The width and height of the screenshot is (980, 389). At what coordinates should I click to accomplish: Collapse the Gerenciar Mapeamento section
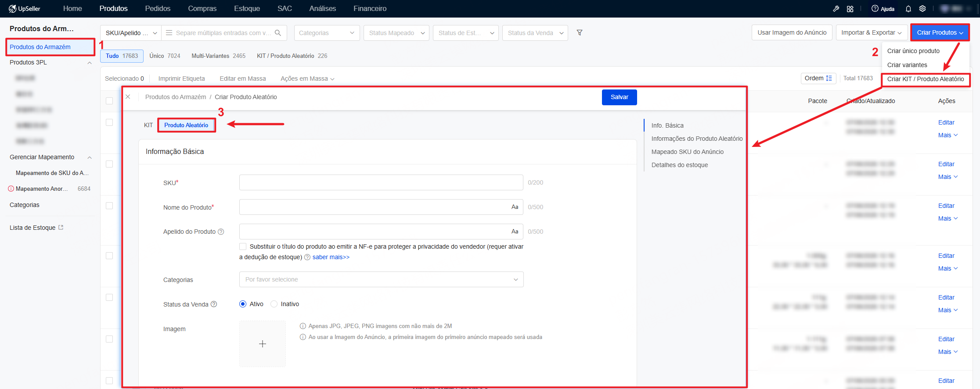point(90,157)
